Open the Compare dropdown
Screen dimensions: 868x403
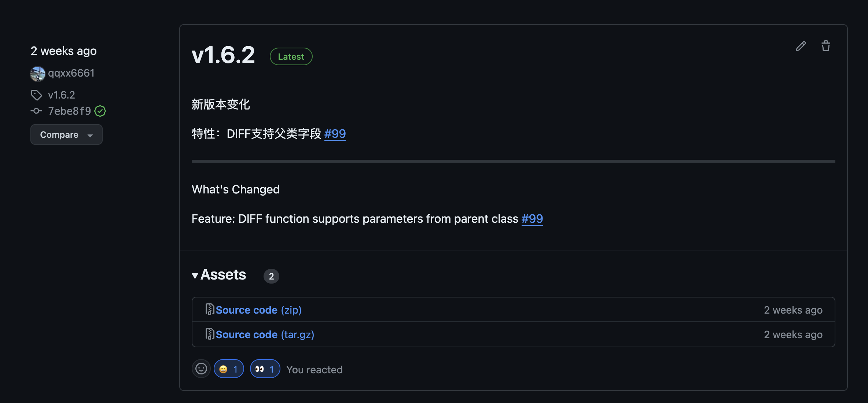pyautogui.click(x=66, y=134)
